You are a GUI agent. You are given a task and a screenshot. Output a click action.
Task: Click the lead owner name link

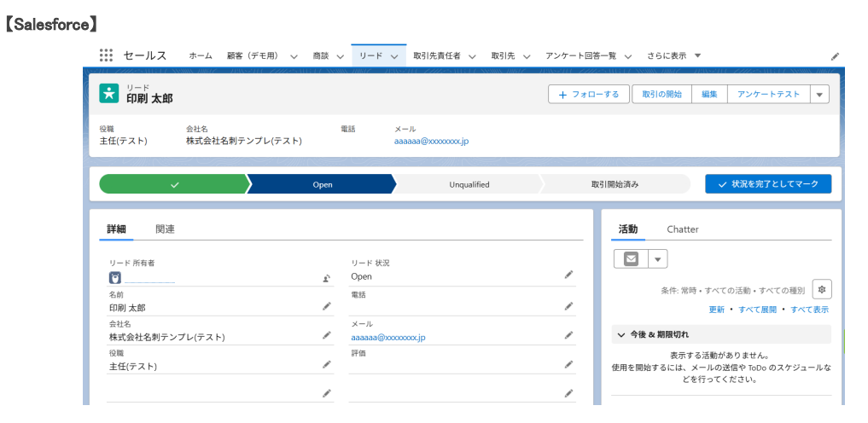click(x=149, y=279)
